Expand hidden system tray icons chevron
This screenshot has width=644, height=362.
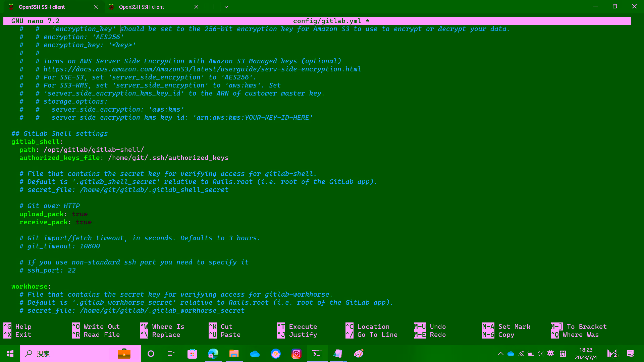pyautogui.click(x=500, y=354)
